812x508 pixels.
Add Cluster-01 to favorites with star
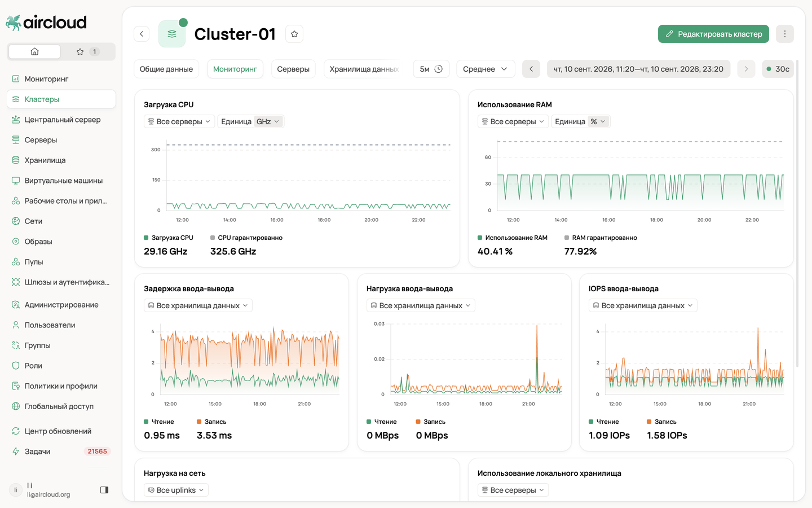click(x=294, y=34)
